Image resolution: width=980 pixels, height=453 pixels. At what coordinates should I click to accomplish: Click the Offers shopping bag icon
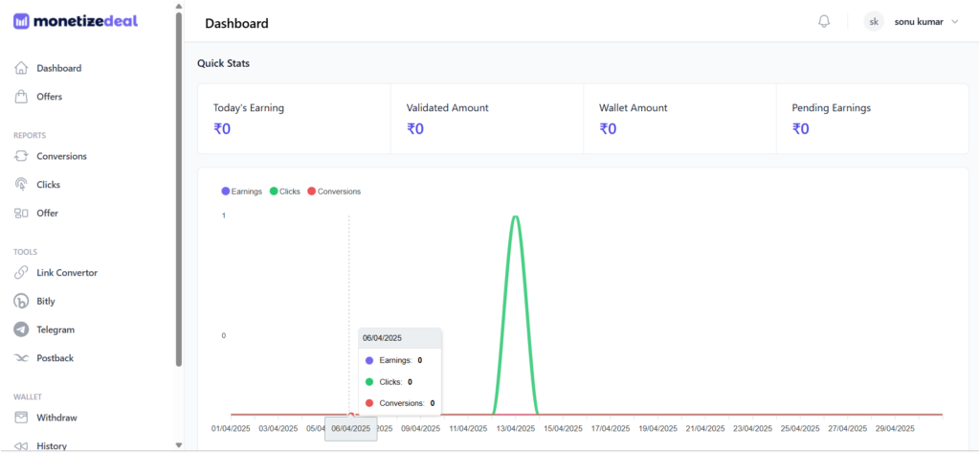point(21,97)
